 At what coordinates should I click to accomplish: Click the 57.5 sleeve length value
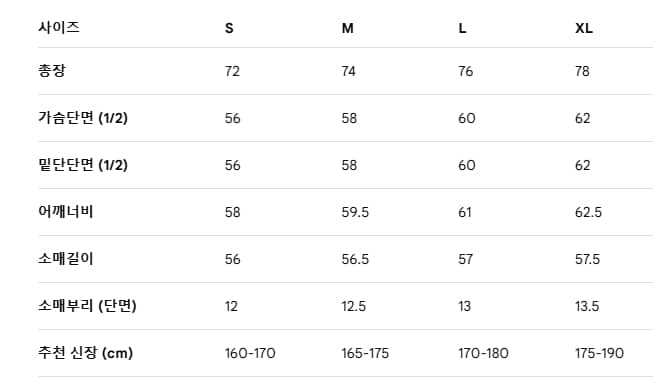[588, 259]
